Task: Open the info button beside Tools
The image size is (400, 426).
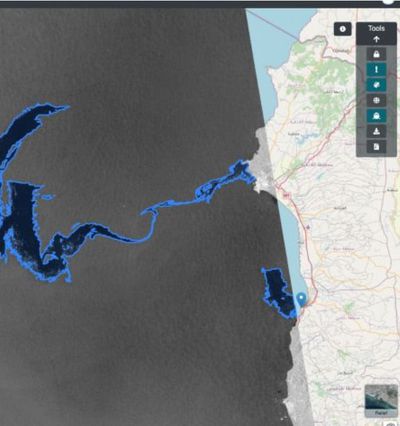Action: click(x=343, y=29)
